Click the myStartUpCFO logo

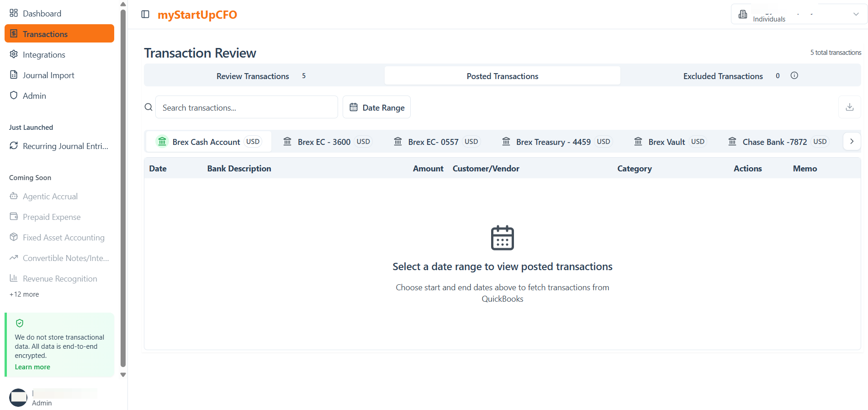pyautogui.click(x=197, y=15)
